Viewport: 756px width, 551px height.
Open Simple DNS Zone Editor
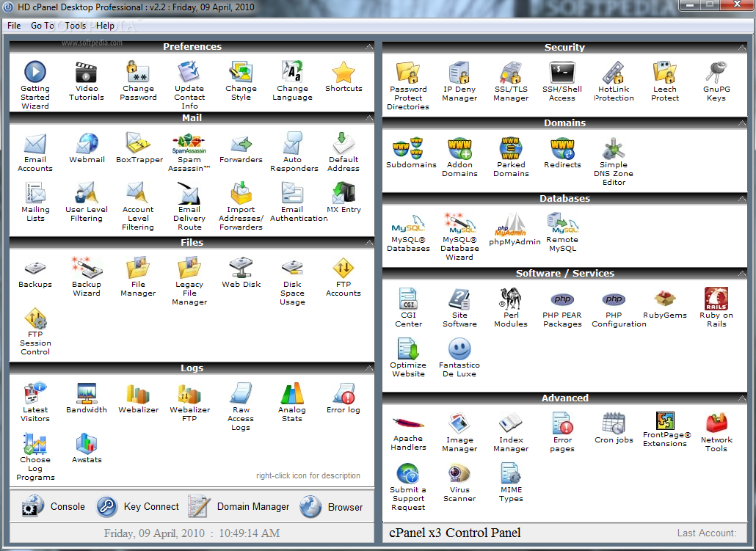[x=614, y=148]
